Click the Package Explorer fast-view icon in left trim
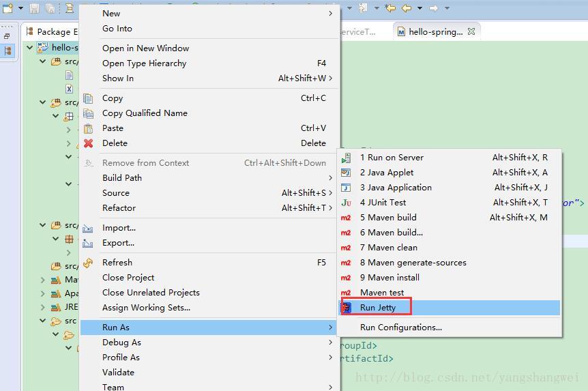This screenshot has height=391, width=588. pyautogui.click(x=8, y=50)
